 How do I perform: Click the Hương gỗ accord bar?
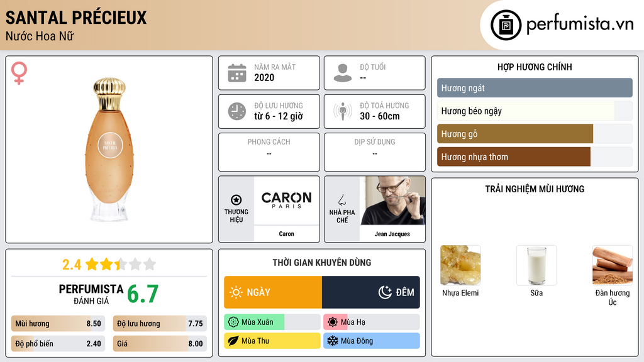[535, 134]
